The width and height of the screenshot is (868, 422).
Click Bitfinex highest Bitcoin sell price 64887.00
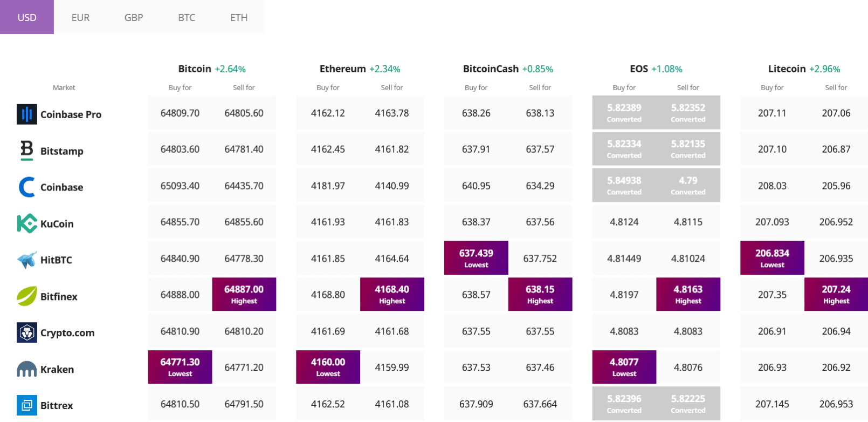[244, 294]
